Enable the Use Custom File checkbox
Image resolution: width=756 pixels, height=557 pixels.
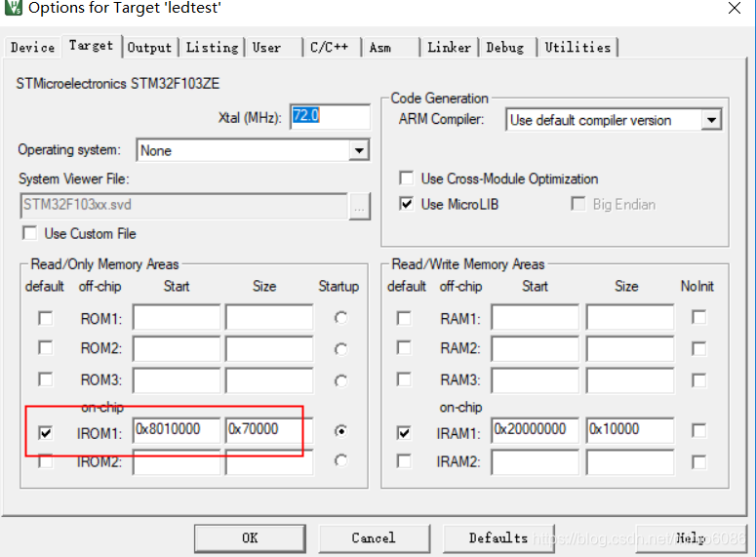coord(30,233)
